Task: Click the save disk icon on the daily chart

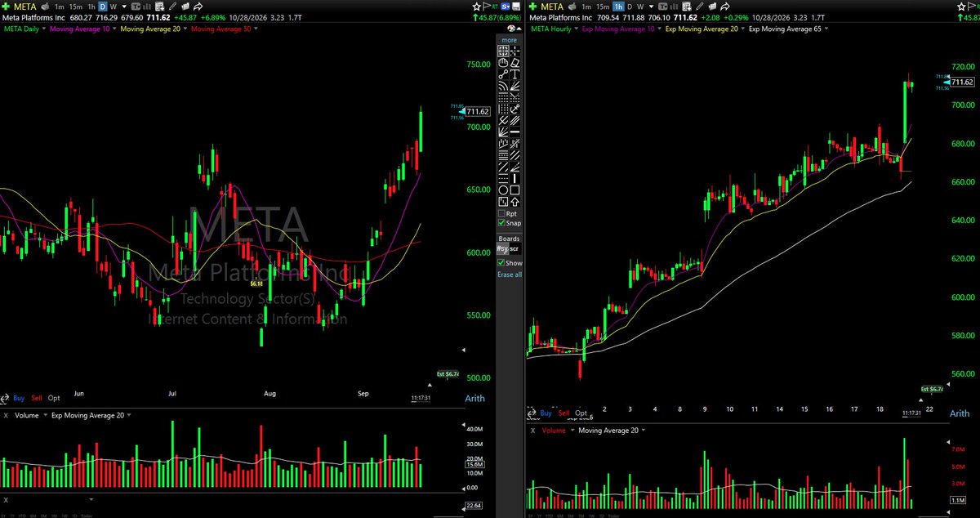Action: point(516,7)
